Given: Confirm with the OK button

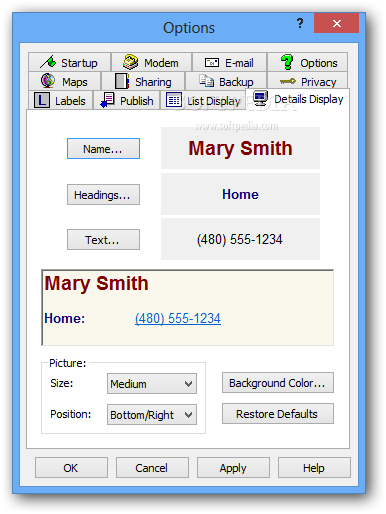Looking at the screenshot, I should tap(71, 468).
